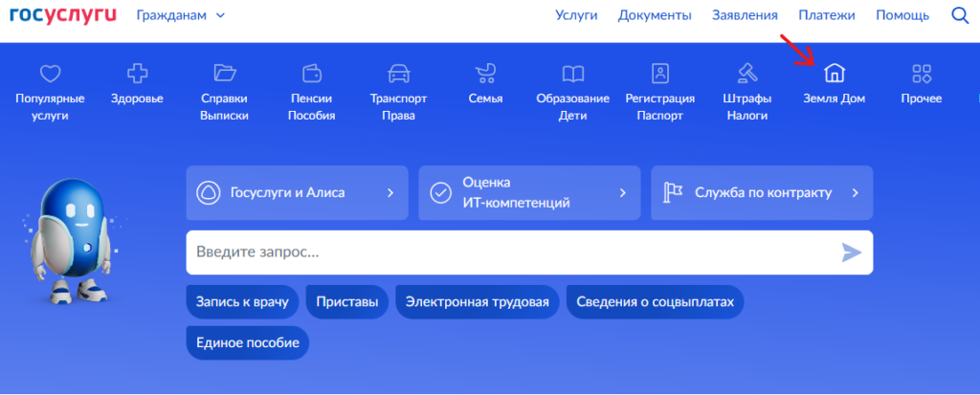Go to the Платежи menu item
This screenshot has height=395, width=980.
pyautogui.click(x=827, y=15)
